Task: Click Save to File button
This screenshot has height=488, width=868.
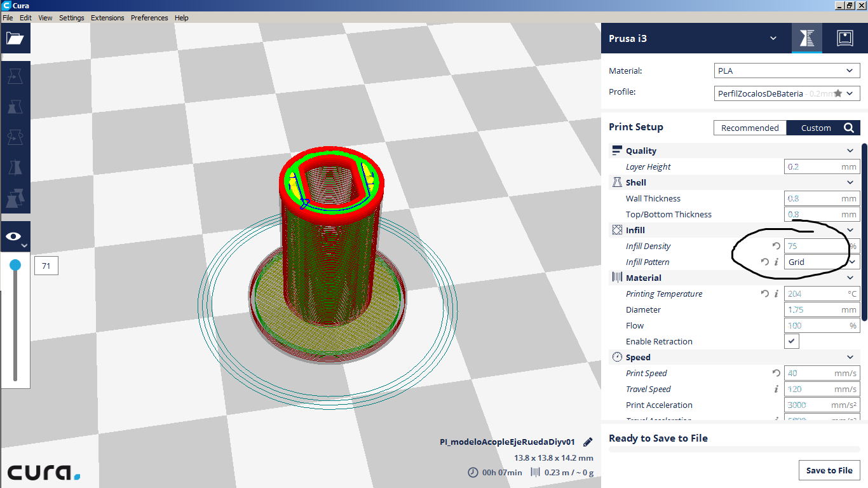Action: pos(829,470)
